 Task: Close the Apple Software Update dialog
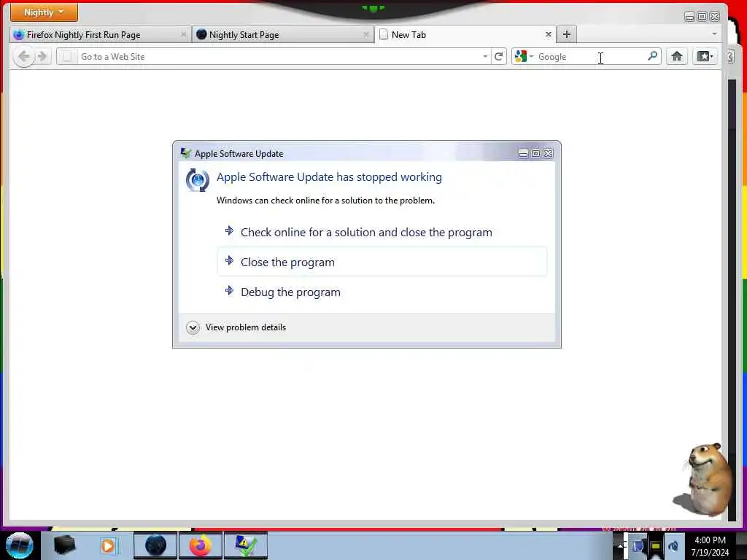[549, 153]
